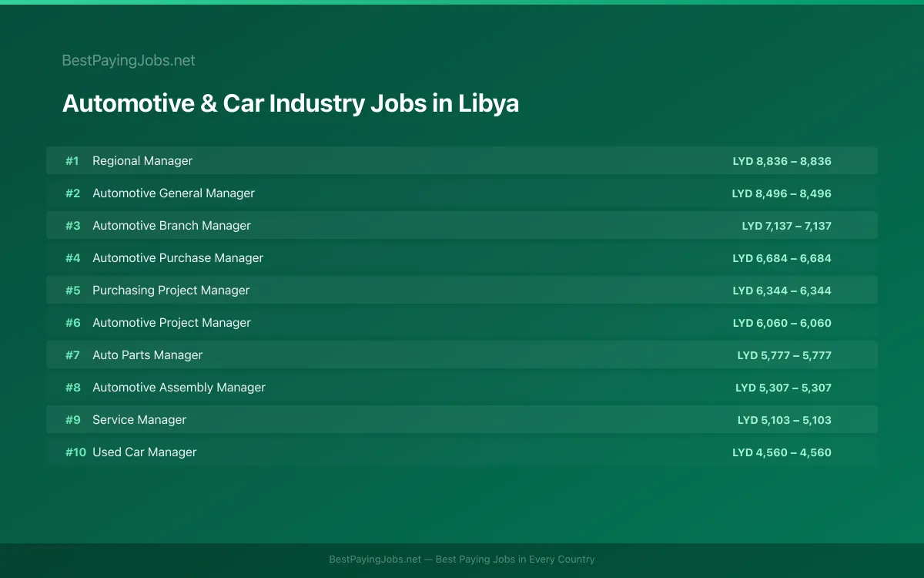This screenshot has height=578, width=924.
Task: Click salary LYD 6,060 – 6,060
Action: point(782,323)
